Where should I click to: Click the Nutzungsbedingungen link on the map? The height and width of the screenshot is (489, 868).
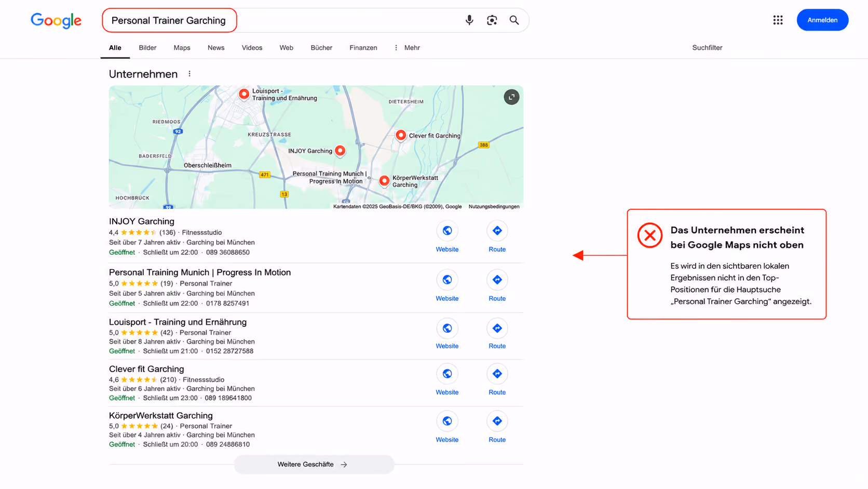tap(494, 207)
